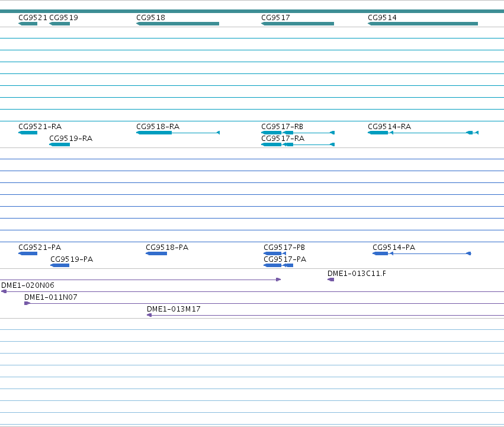Select the CG9518 gene bar

pos(178,24)
